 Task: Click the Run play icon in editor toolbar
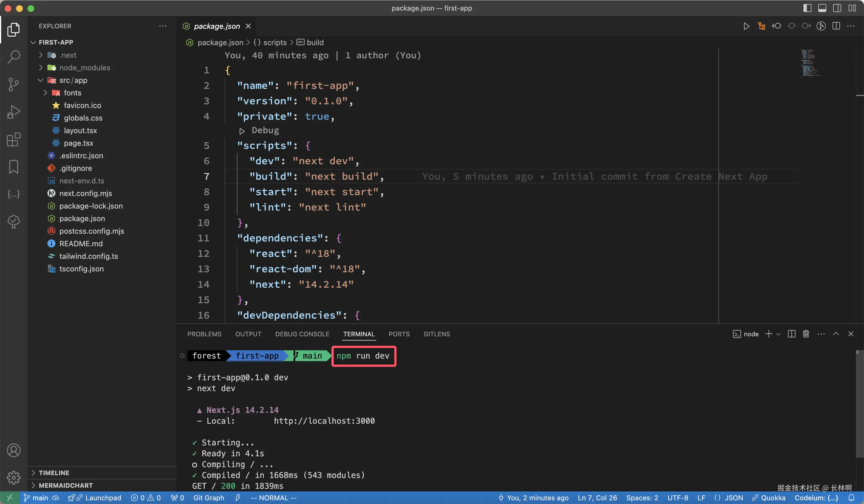click(x=746, y=26)
